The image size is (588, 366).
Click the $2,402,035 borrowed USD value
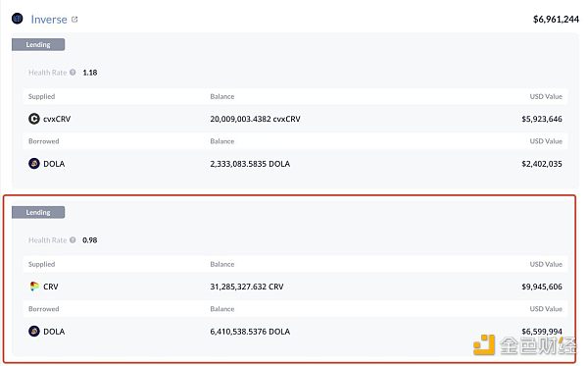[542, 164]
